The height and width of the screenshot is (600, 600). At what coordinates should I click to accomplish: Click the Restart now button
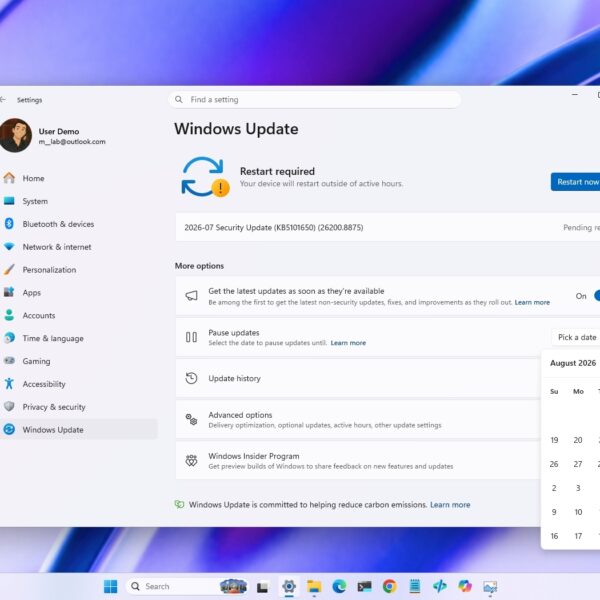[x=576, y=182]
